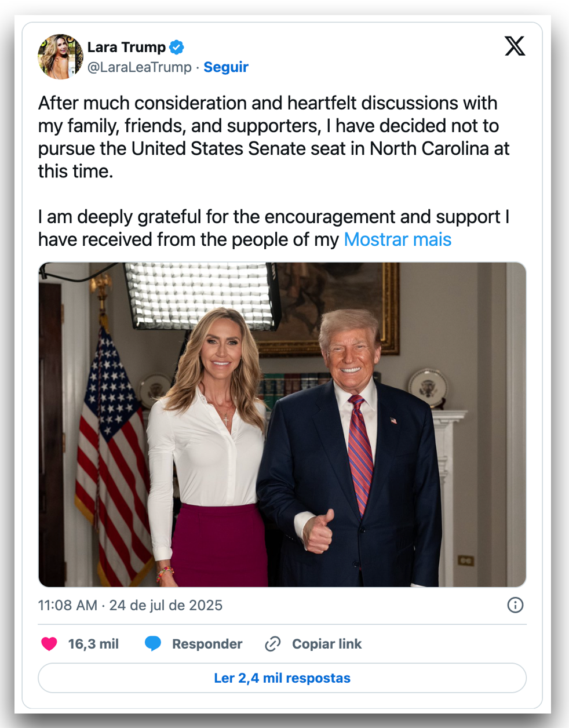The height and width of the screenshot is (728, 569).
Task: Open the tweet timestamp 11:08 AM
Action: coord(67,605)
